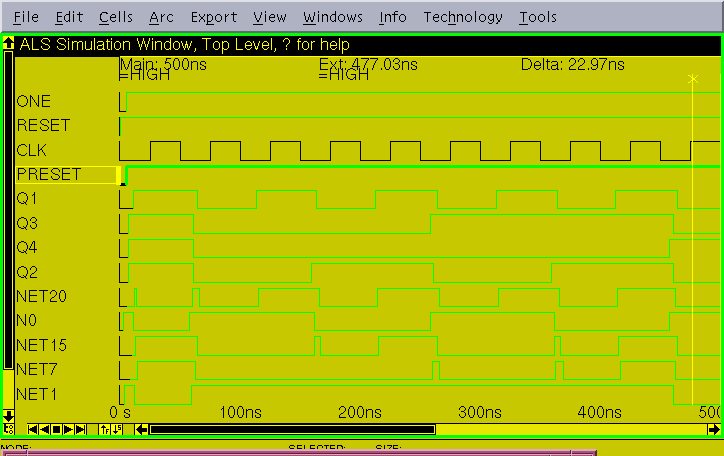The width and height of the screenshot is (724, 456).
Task: Open the Export menu
Action: [x=214, y=17]
